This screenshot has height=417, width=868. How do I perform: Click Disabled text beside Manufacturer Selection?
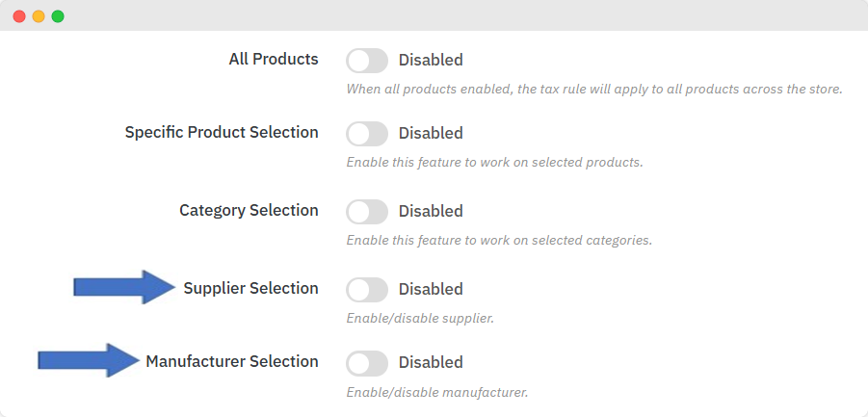click(x=431, y=363)
